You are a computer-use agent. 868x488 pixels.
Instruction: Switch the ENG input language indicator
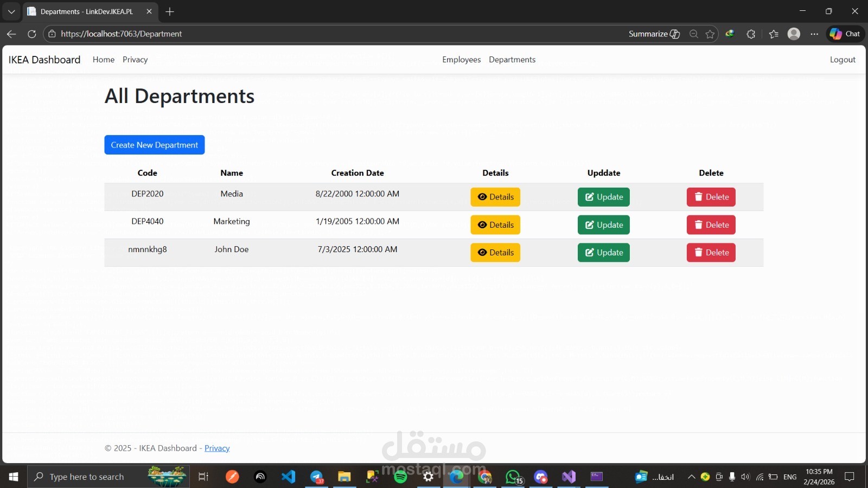(x=790, y=477)
